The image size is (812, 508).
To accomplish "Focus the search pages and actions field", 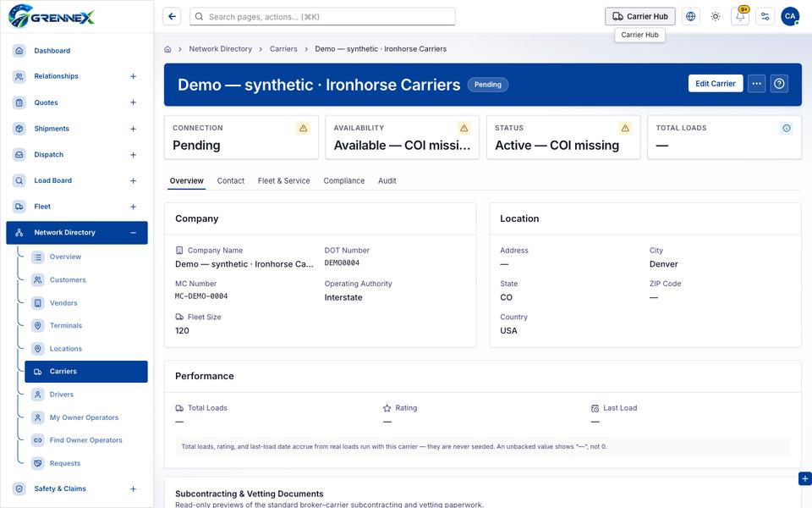I will point(322,17).
